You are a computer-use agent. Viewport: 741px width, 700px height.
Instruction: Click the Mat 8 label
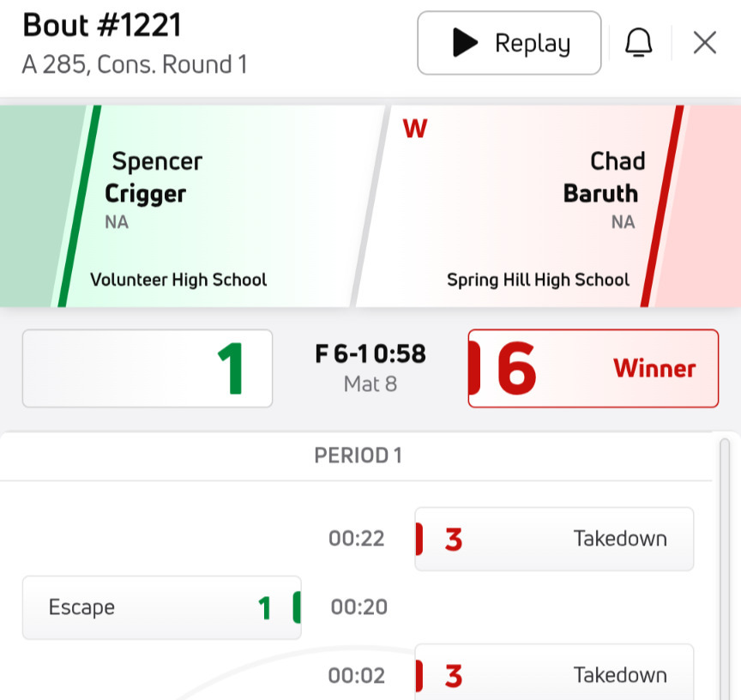(x=370, y=383)
